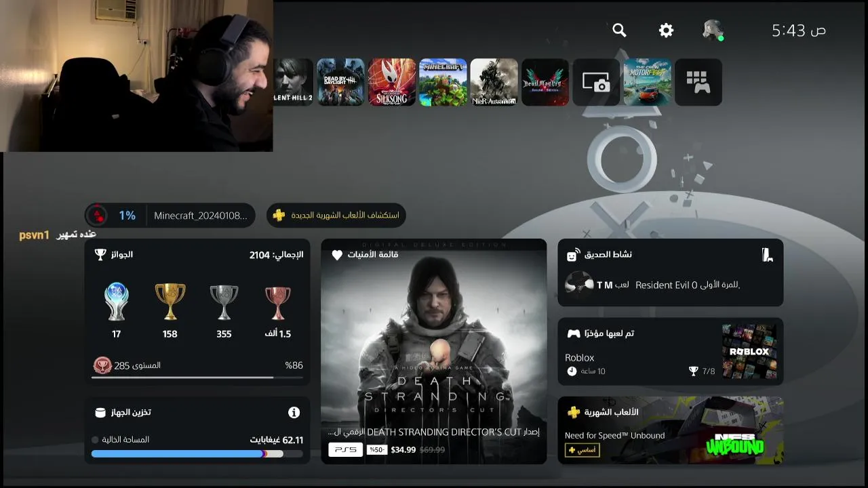Screen dimensions: 868x488
Task: Open the Roblox thumbnail in recently played
Action: point(749,351)
